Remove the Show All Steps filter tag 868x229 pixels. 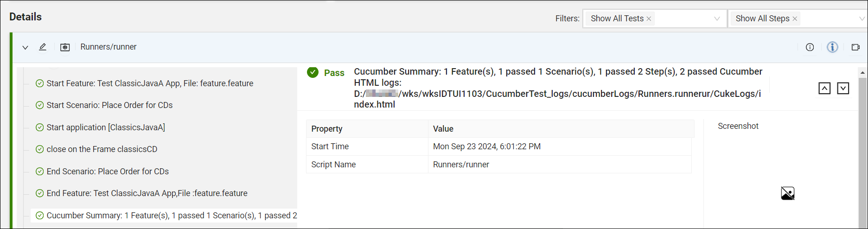point(795,19)
